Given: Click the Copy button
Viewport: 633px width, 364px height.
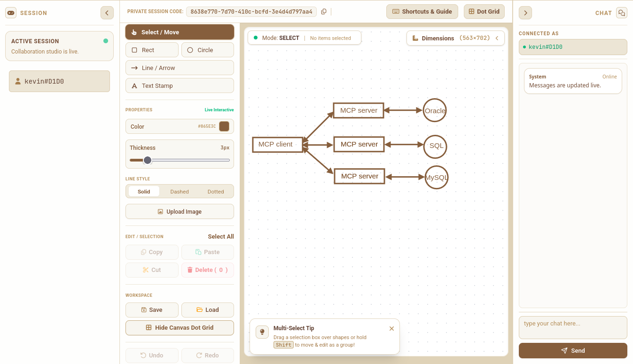Looking at the screenshot, I should 152,252.
